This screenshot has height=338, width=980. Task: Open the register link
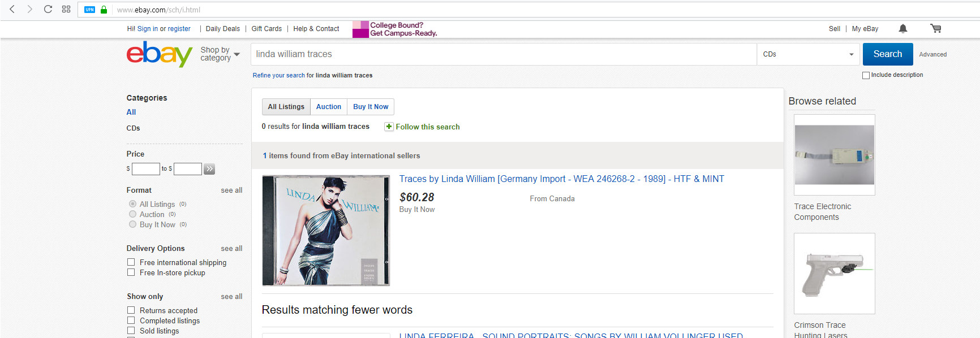[x=179, y=29]
